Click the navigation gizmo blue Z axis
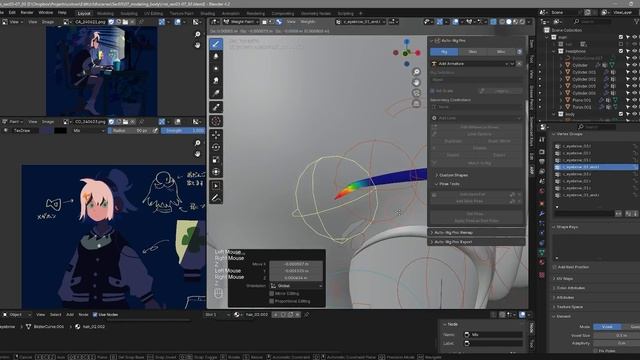640x360 pixels. click(x=407, y=42)
